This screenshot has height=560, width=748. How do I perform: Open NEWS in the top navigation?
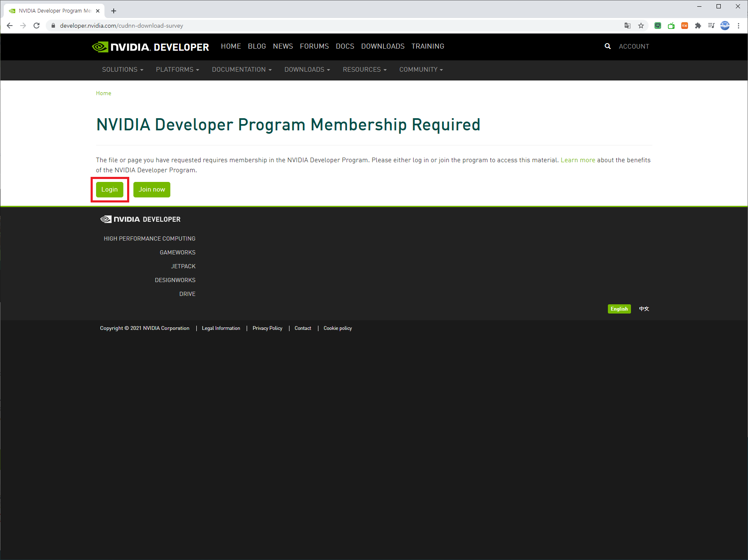pos(283,46)
